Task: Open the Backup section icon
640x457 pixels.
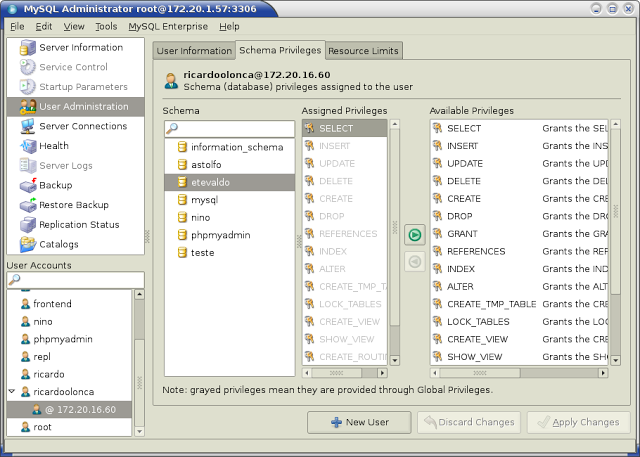Action: tap(28, 185)
